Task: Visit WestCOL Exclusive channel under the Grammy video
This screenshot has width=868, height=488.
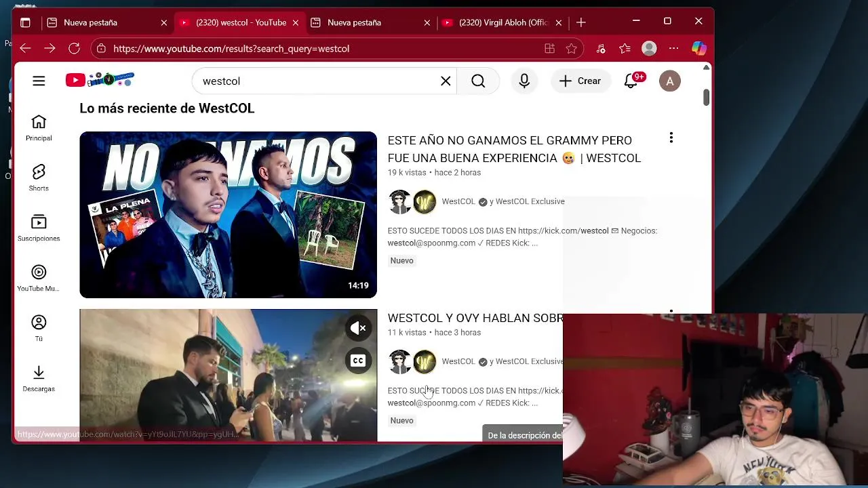Action: click(530, 201)
